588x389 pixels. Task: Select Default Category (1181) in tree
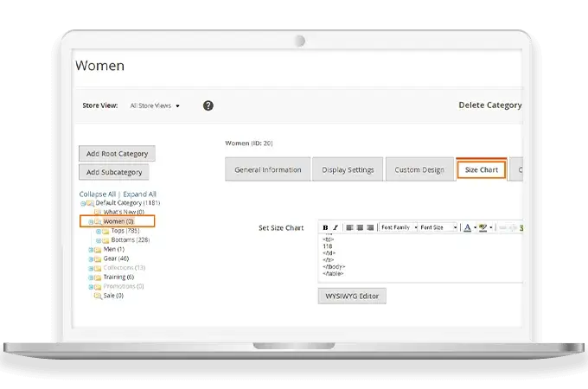point(127,203)
